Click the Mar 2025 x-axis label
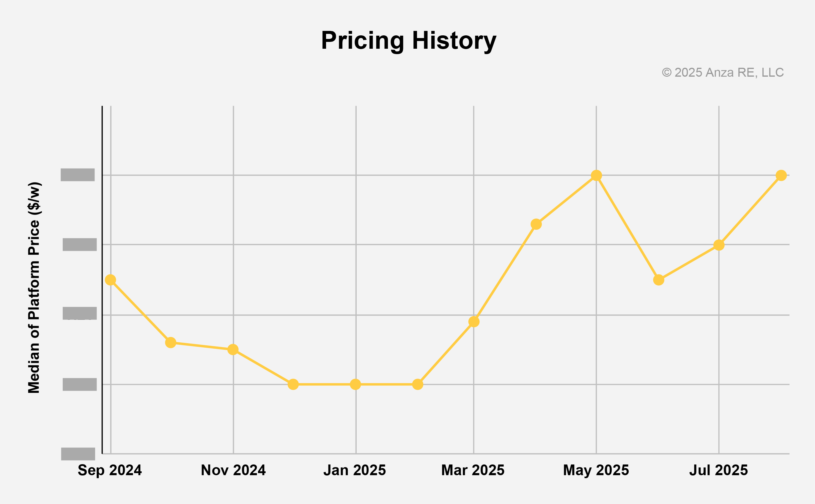This screenshot has width=815, height=504. [473, 470]
